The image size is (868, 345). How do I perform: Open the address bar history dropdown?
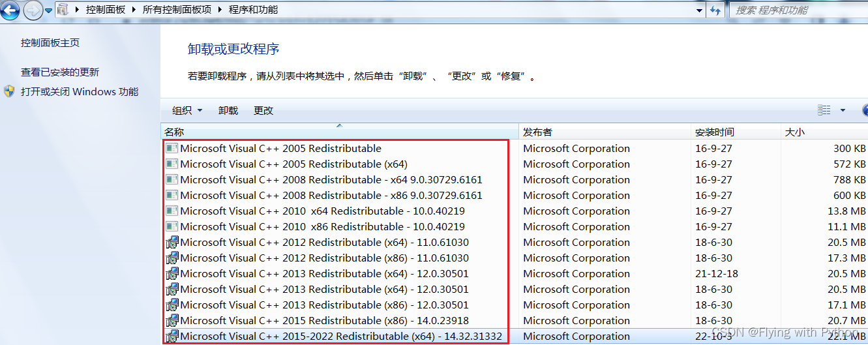click(700, 10)
